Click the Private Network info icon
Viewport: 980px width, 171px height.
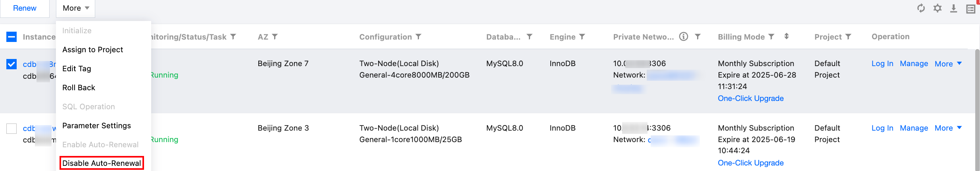pos(684,37)
